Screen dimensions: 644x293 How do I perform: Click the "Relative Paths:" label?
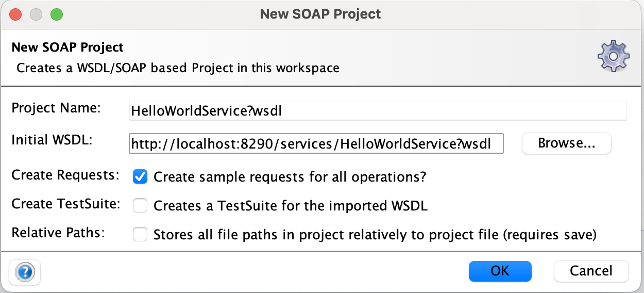pyautogui.click(x=58, y=233)
